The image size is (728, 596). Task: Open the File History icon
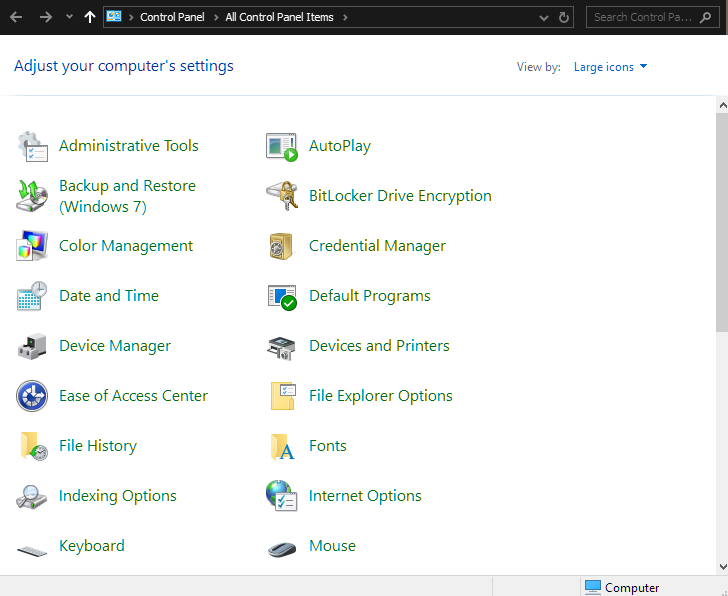[34, 446]
